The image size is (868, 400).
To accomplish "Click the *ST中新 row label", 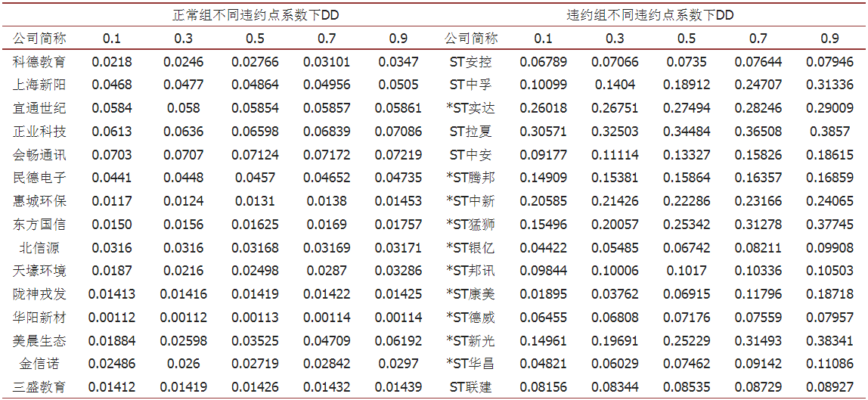I will [x=470, y=201].
